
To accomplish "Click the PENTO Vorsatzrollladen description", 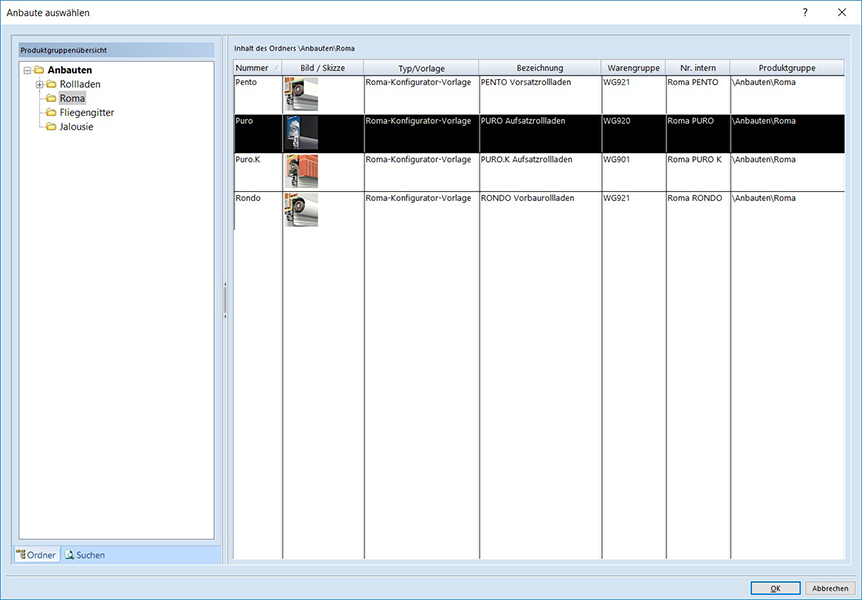I will [526, 82].
